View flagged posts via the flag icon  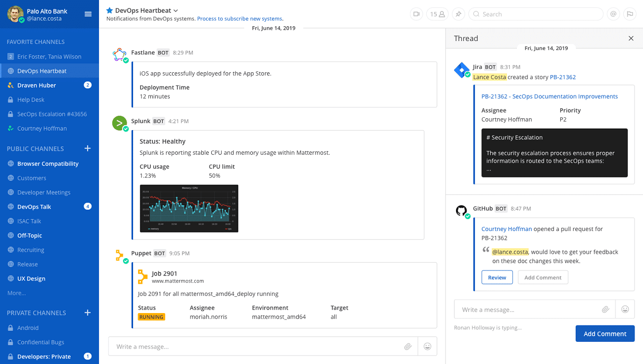(x=630, y=14)
